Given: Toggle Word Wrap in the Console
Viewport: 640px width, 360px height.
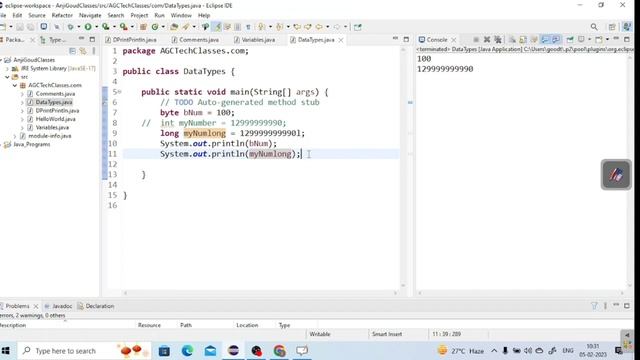Looking at the screenshot, I should click(x=534, y=40).
